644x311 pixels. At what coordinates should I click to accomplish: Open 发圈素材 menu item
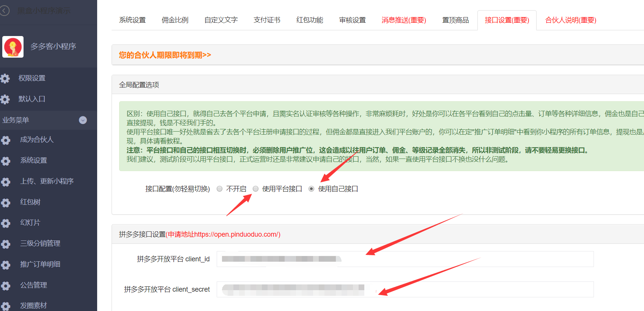click(x=33, y=306)
